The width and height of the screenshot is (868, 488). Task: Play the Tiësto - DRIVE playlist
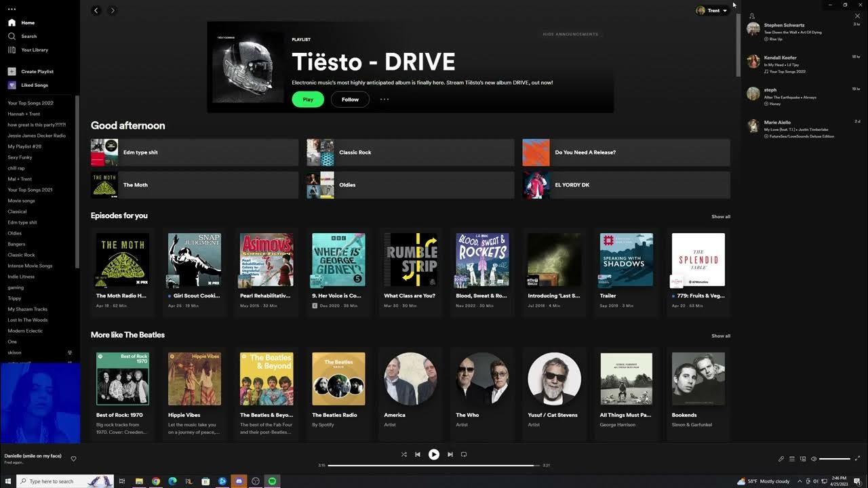click(308, 99)
